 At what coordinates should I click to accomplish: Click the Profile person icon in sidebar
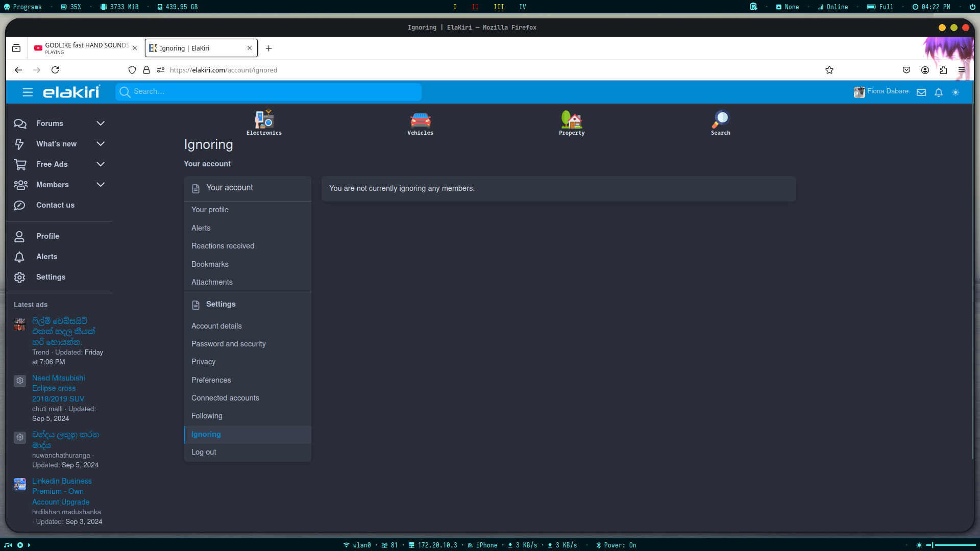tap(19, 236)
